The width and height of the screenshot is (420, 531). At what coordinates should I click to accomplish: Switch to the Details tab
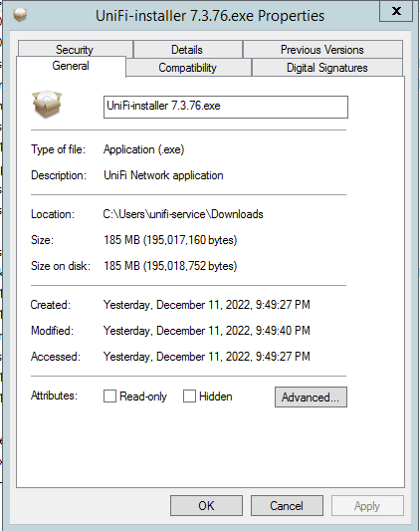pos(187,50)
